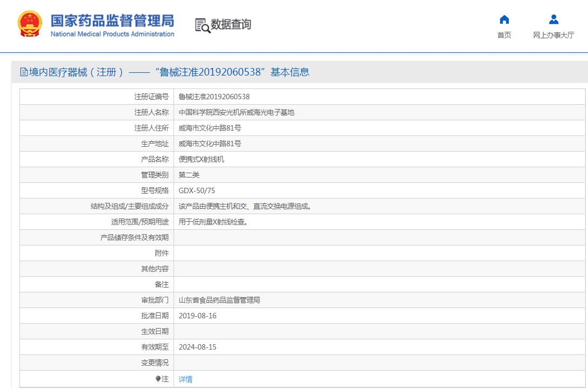Click the 适用范围/预期用途 label
This screenshot has width=588, height=389.
[140, 222]
